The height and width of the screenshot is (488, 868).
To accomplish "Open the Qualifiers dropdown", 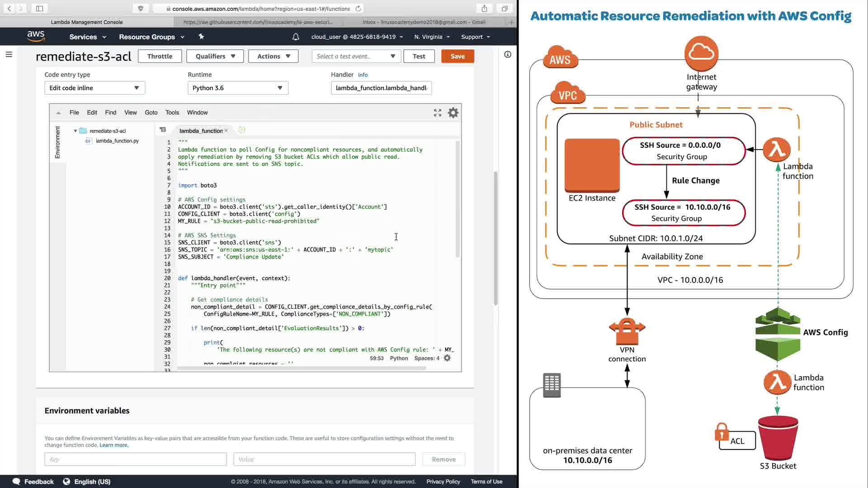I will pyautogui.click(x=215, y=56).
